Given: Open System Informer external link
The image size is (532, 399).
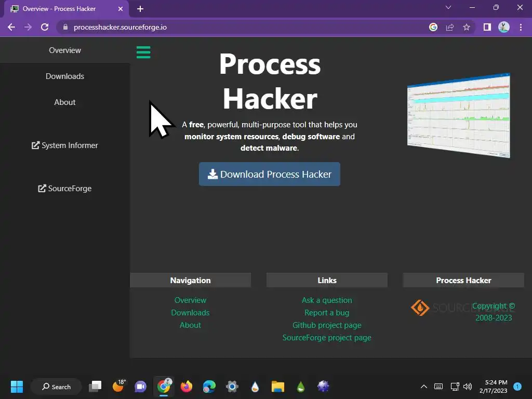Looking at the screenshot, I should pyautogui.click(x=65, y=145).
